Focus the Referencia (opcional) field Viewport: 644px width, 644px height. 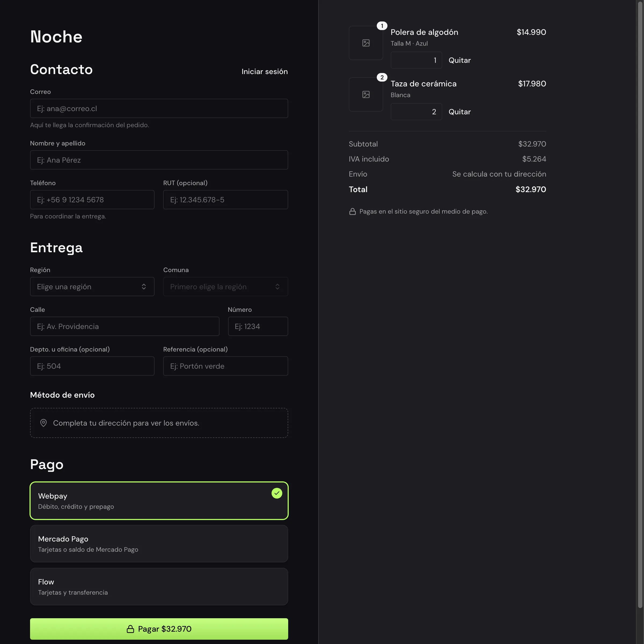tap(225, 366)
